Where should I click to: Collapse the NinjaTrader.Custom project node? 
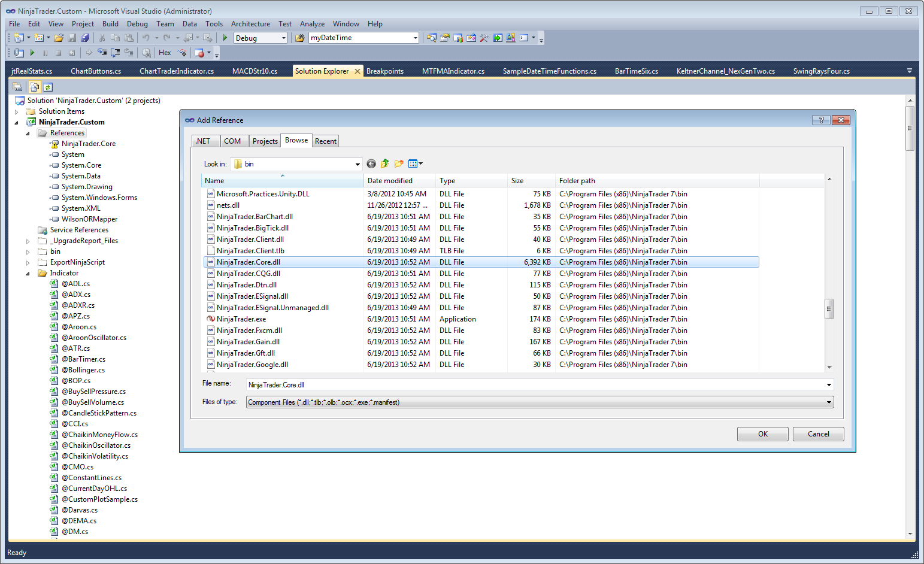tap(17, 122)
